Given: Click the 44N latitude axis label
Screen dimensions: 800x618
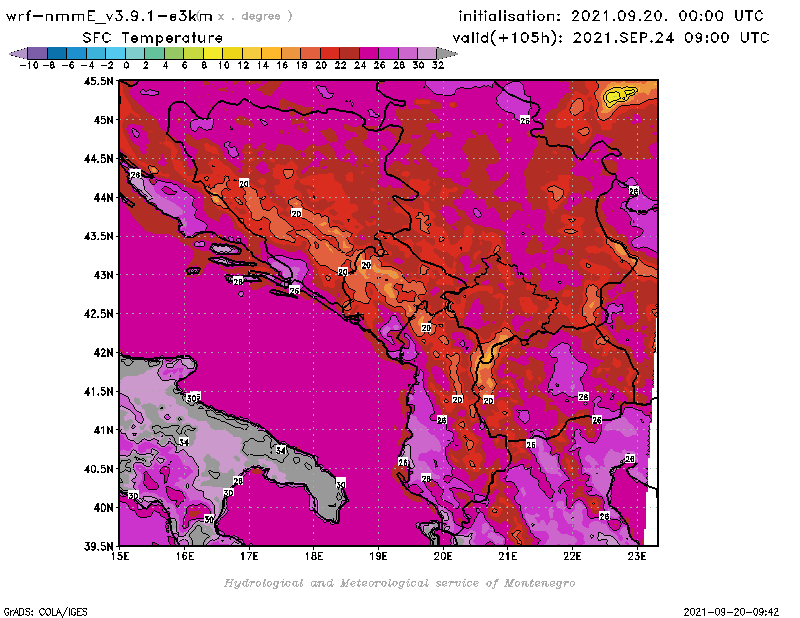Looking at the screenshot, I should coord(103,197).
